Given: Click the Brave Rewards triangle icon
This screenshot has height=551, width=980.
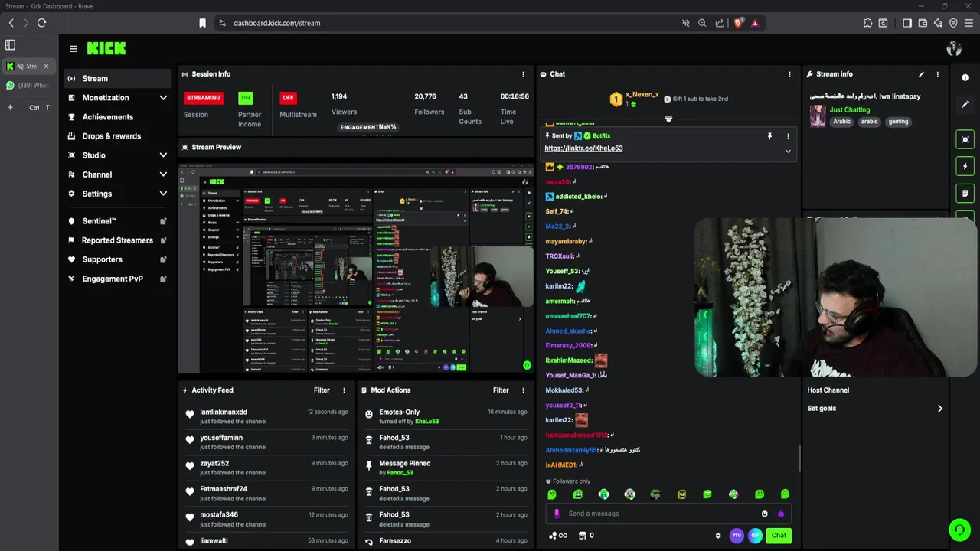Looking at the screenshot, I should coord(755,23).
